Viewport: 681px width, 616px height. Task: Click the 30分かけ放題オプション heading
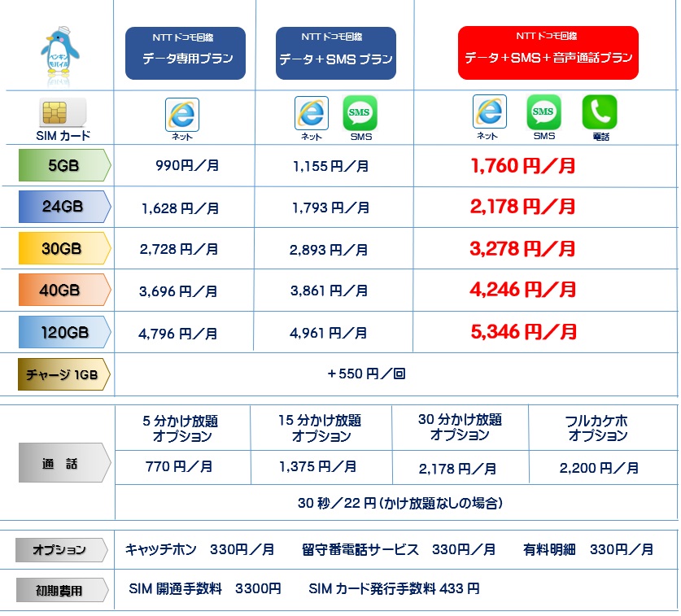460,427
